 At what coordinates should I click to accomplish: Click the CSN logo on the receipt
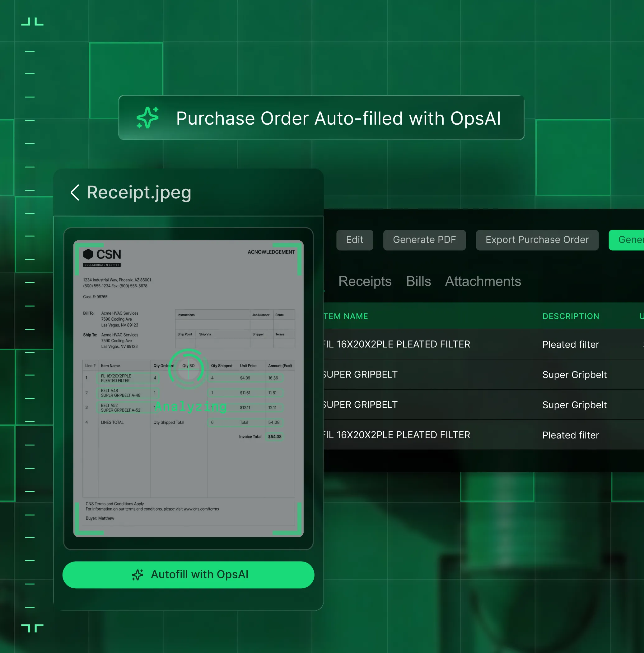point(102,257)
